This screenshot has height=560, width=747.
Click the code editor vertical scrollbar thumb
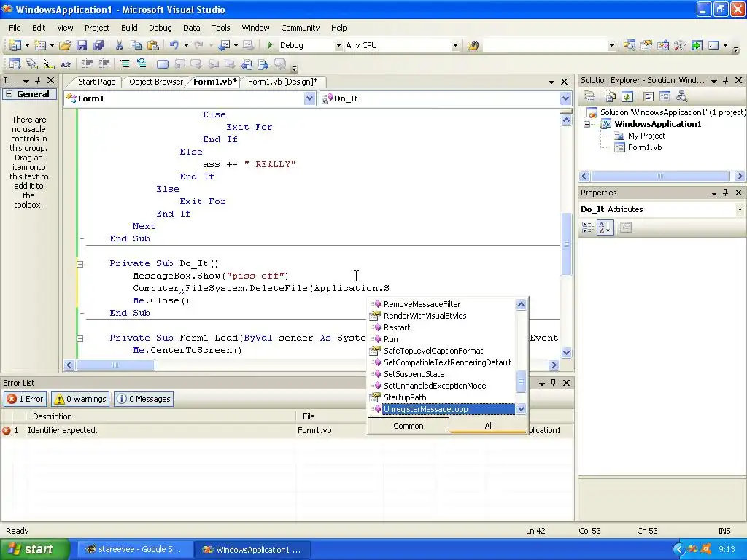click(566, 244)
